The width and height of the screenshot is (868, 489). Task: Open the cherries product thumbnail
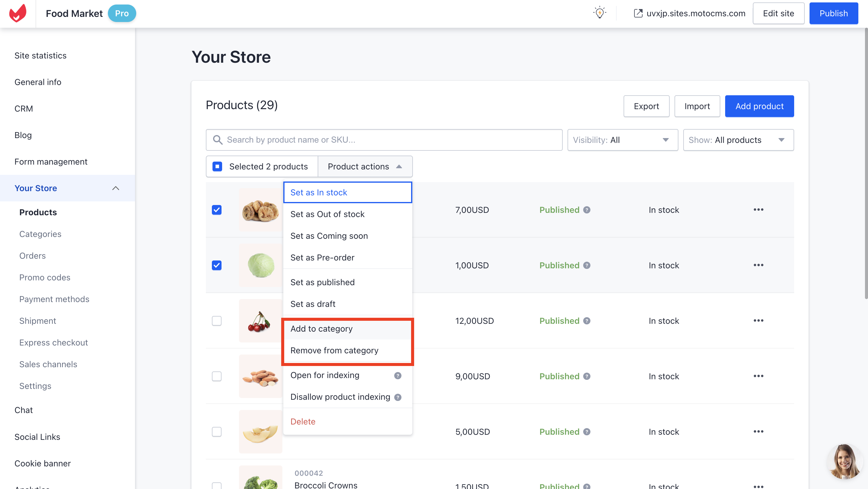click(x=260, y=321)
